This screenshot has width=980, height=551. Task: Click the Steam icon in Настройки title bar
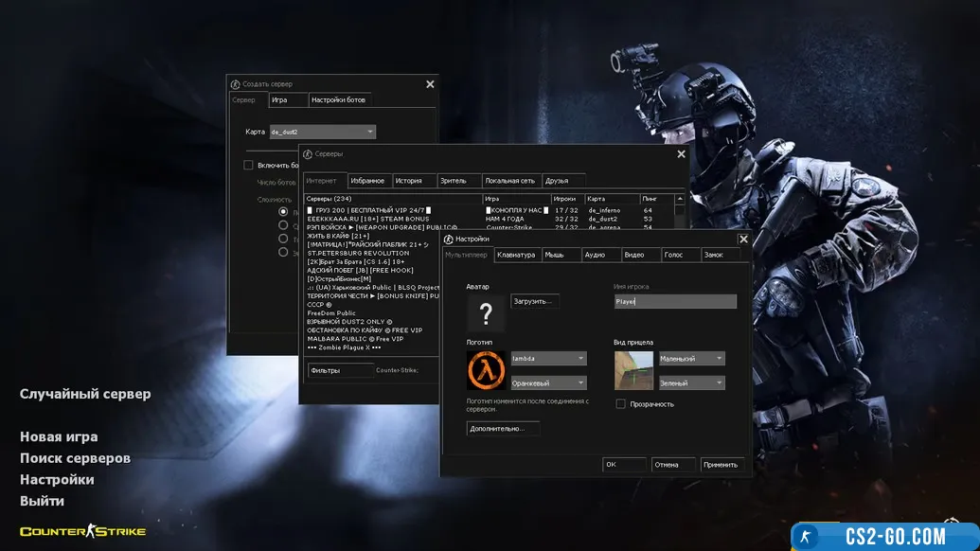click(x=449, y=240)
